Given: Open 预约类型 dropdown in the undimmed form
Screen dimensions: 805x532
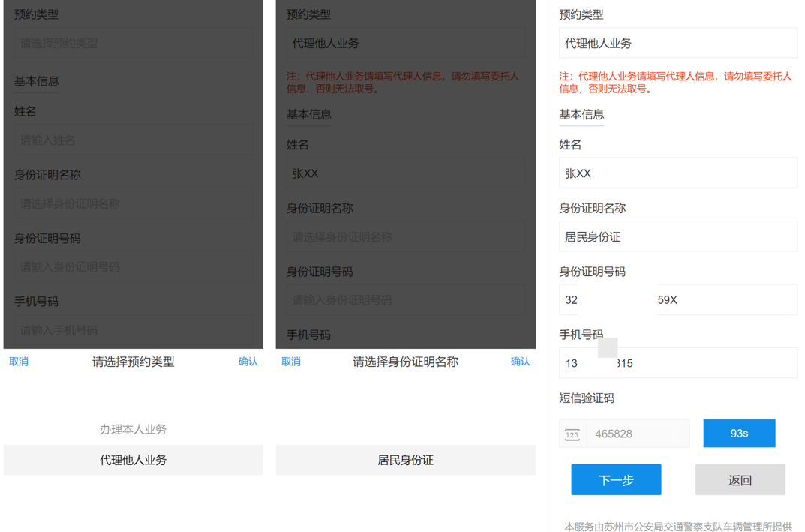Looking at the screenshot, I should click(x=677, y=44).
